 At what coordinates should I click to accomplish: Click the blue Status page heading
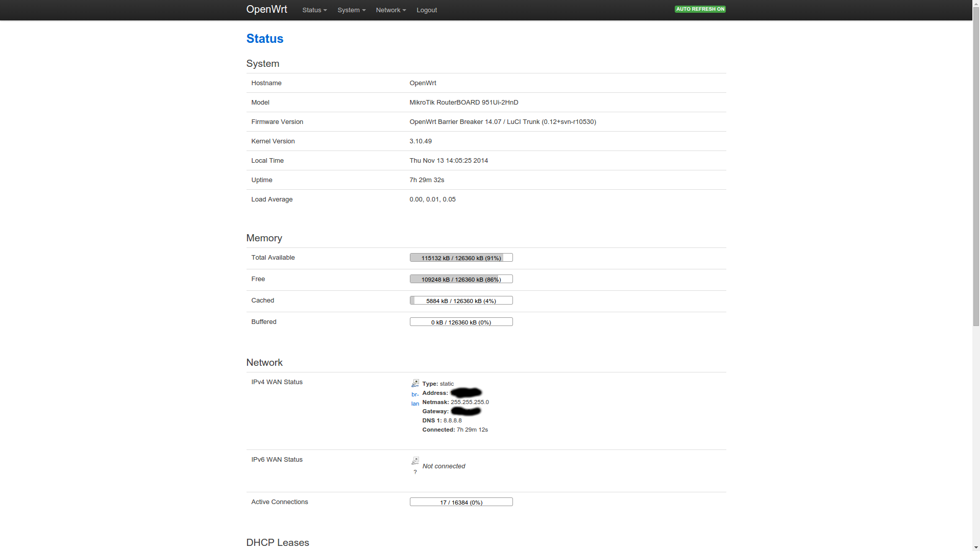264,39
